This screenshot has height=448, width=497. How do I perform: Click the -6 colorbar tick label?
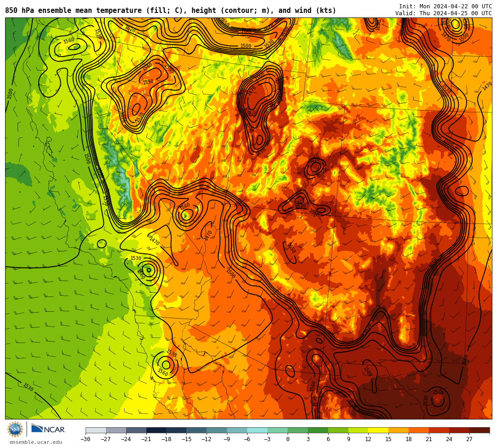click(x=247, y=439)
